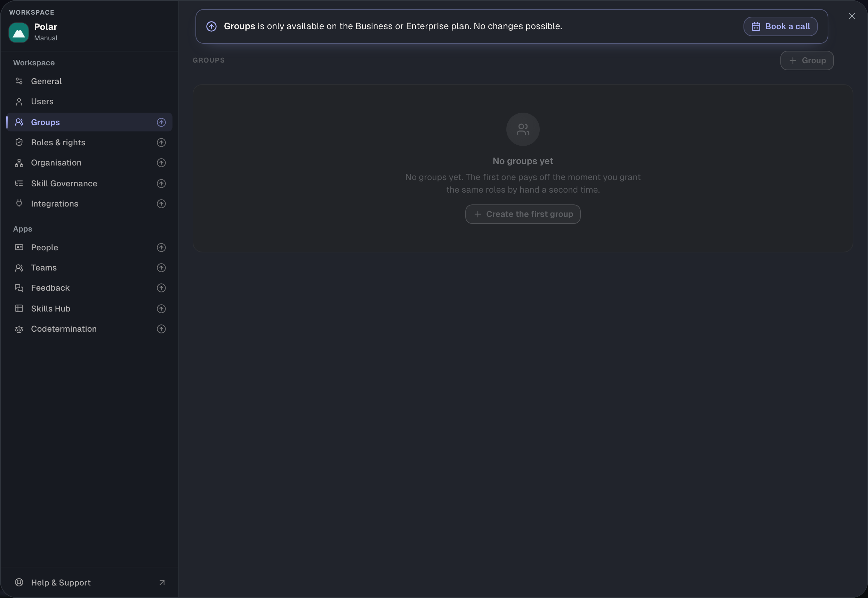Viewport: 868px width, 598px height.
Task: Click the empty-state groups people icon
Action: coord(523,129)
